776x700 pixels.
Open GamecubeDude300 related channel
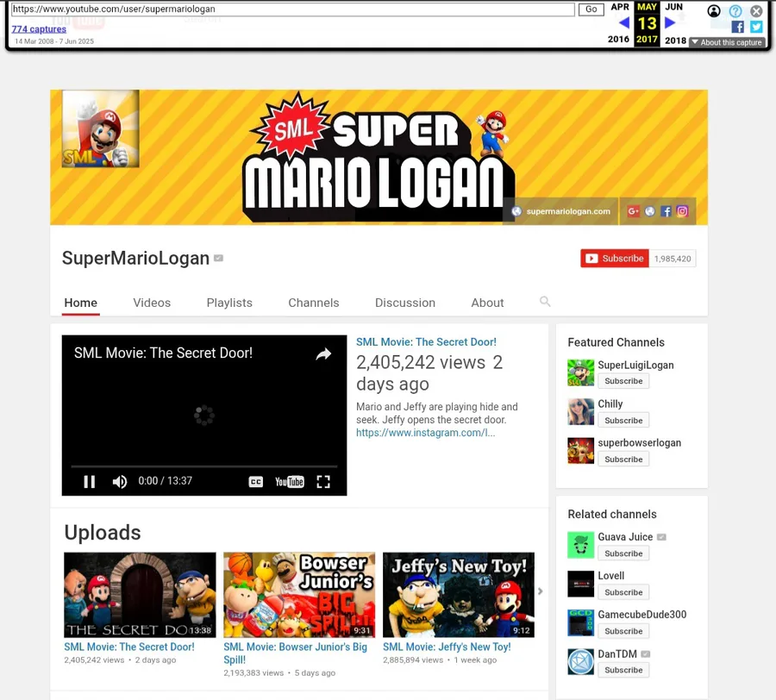(x=641, y=615)
